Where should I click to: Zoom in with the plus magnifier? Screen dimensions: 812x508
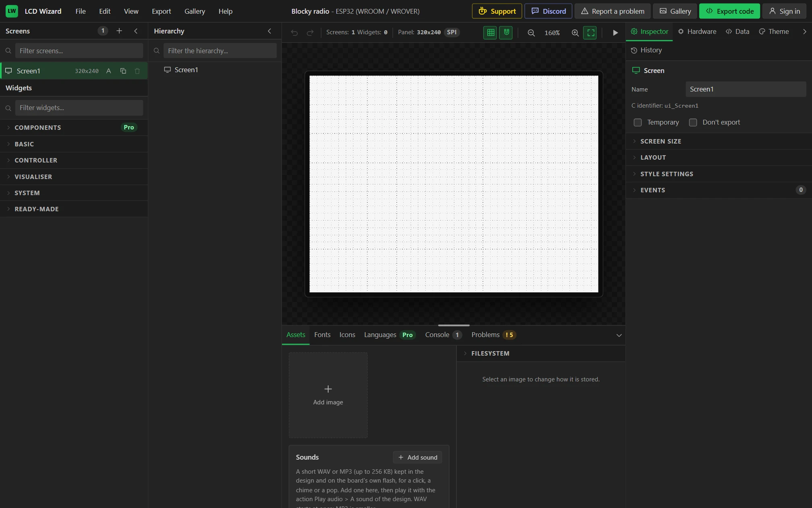pyautogui.click(x=575, y=33)
